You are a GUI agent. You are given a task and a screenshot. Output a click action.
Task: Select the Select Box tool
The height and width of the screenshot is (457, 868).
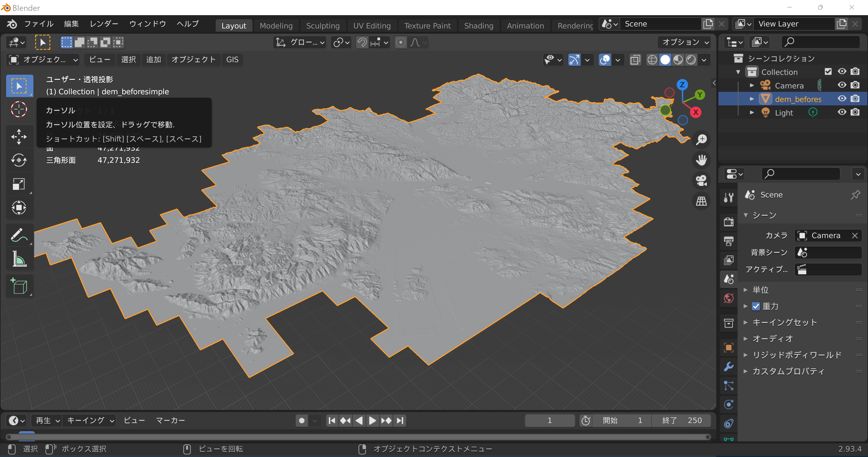pos(19,86)
